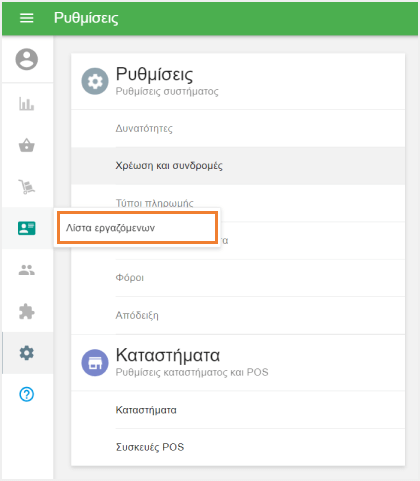The height and width of the screenshot is (481, 420).
Task: Open the Καταστήματα list item
Action: [238, 410]
